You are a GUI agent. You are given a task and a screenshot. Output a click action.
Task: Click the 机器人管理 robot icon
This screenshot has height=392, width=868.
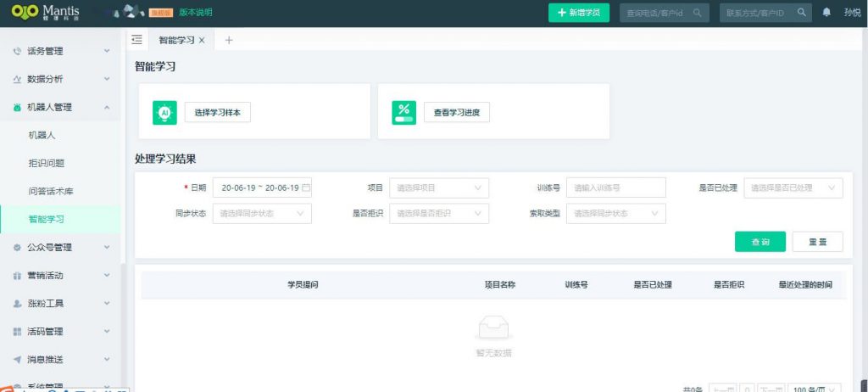(17, 108)
